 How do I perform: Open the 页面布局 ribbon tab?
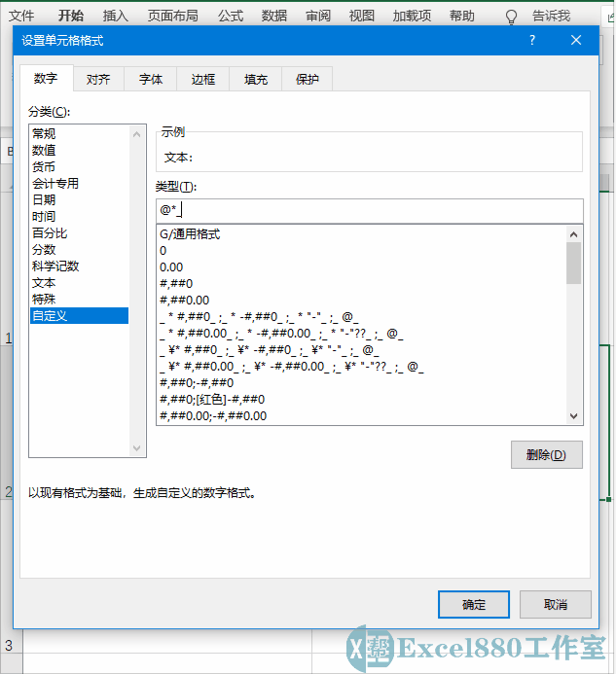[172, 16]
